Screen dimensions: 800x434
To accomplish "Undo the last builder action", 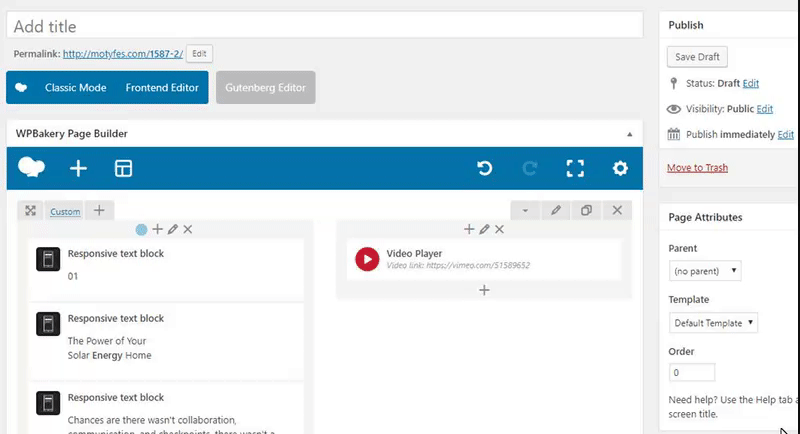I will tap(485, 168).
